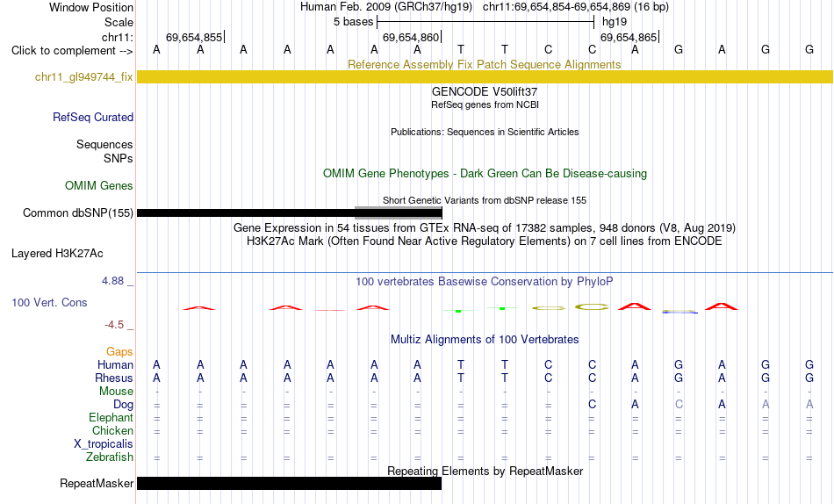Click the Sequences SNPs track label
Image resolution: width=834 pixels, height=504 pixels.
click(x=104, y=152)
